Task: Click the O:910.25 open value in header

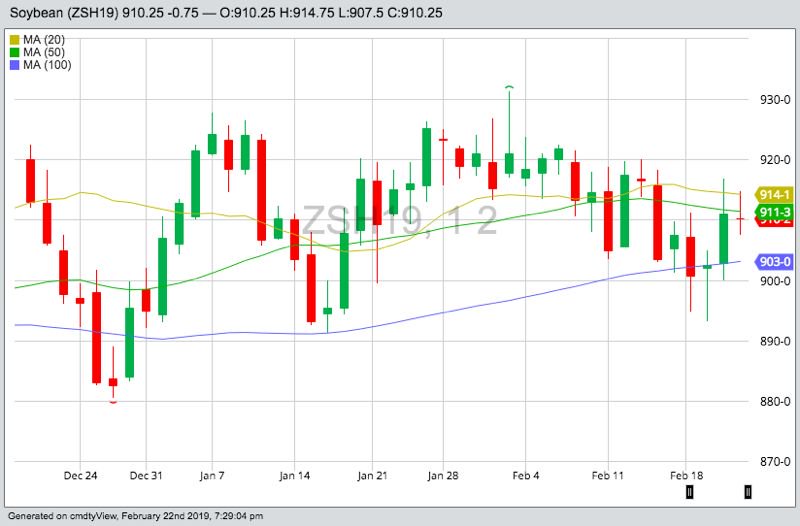Action: tap(247, 13)
